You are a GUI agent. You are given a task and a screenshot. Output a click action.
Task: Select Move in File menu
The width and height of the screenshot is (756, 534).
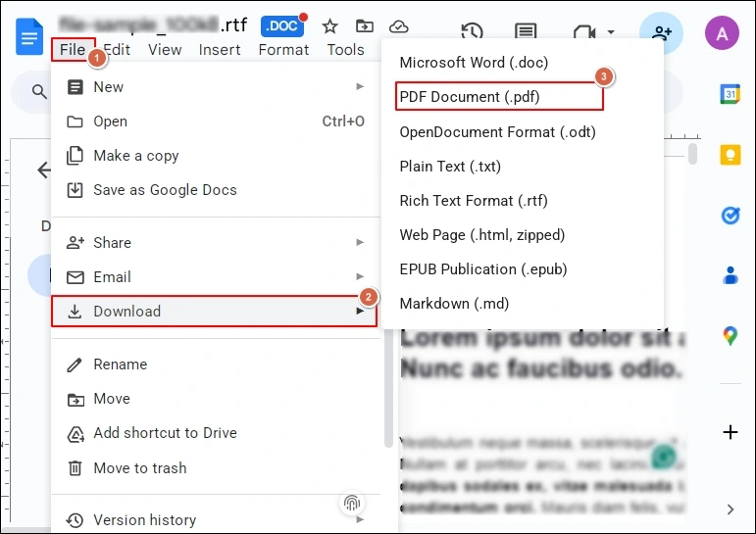click(x=215, y=399)
